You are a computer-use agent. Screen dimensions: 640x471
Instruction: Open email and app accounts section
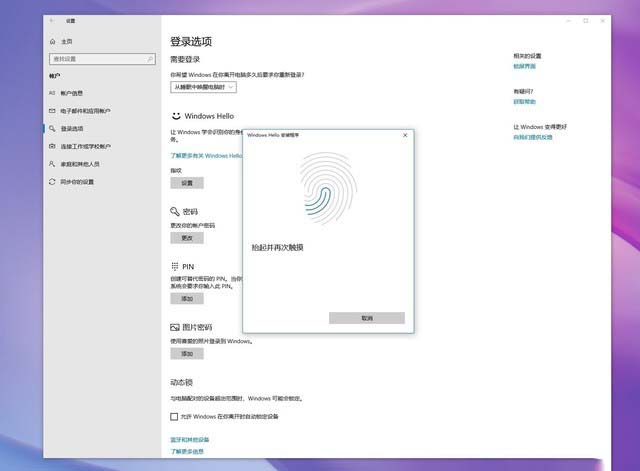pyautogui.click(x=85, y=111)
